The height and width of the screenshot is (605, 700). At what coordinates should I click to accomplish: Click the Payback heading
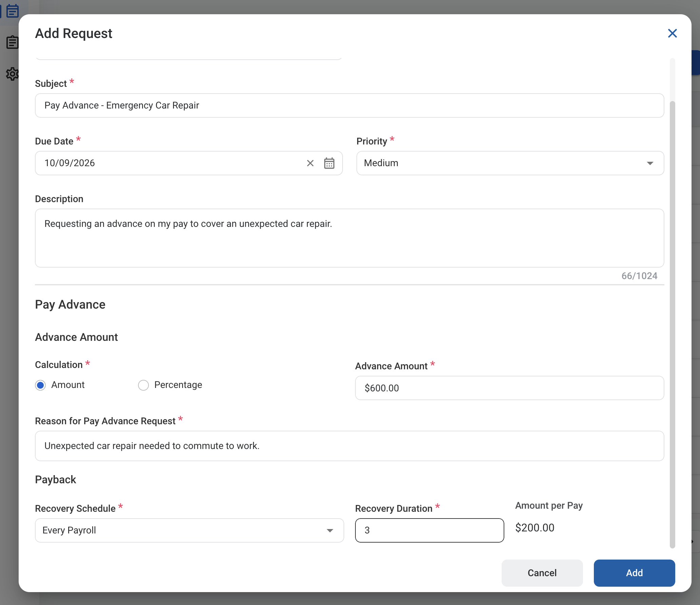click(56, 480)
